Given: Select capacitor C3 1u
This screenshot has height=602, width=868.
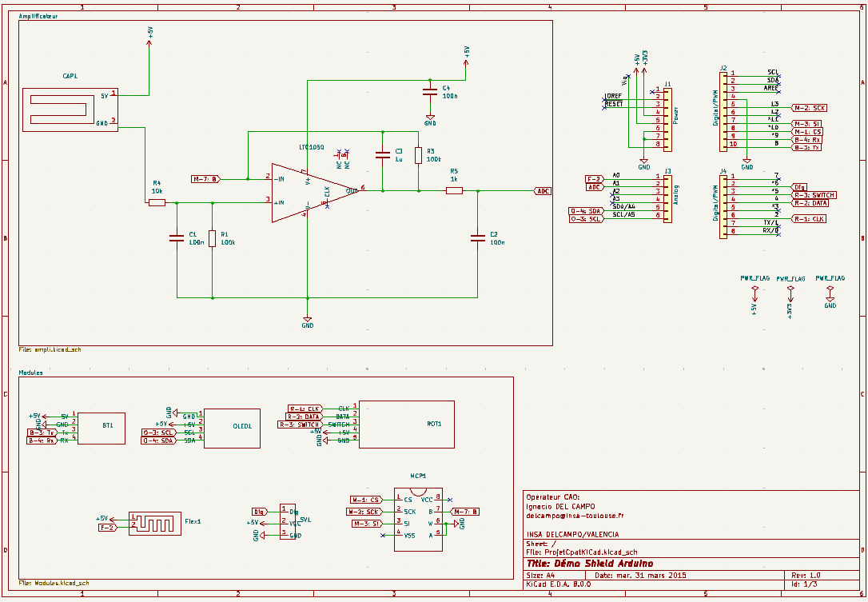Looking at the screenshot, I should [383, 155].
